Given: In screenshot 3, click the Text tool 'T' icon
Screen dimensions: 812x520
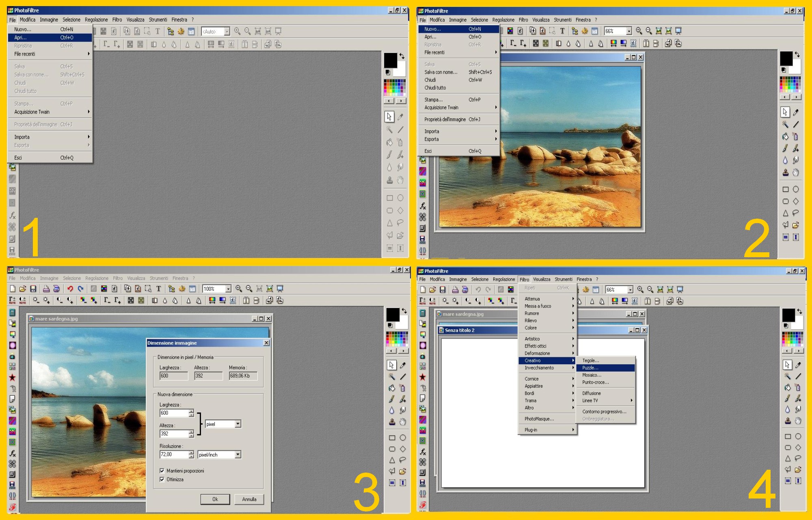Looking at the screenshot, I should pos(158,289).
